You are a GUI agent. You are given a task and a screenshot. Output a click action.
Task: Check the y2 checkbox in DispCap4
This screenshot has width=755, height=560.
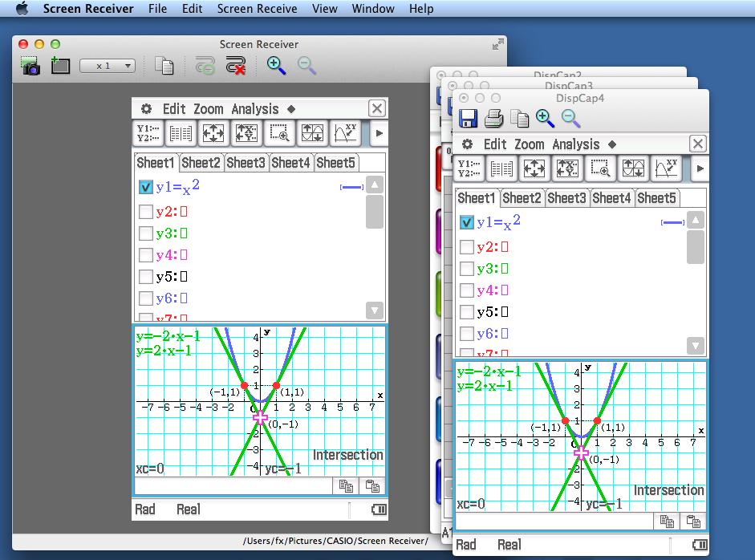467,247
